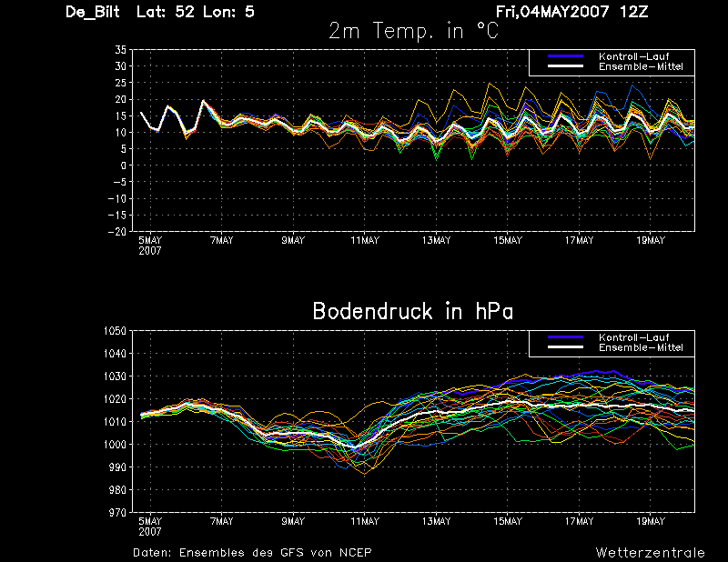The image size is (728, 562).
Task: Click the 7MAY tick on temperature chart axis
Action: pyautogui.click(x=221, y=240)
